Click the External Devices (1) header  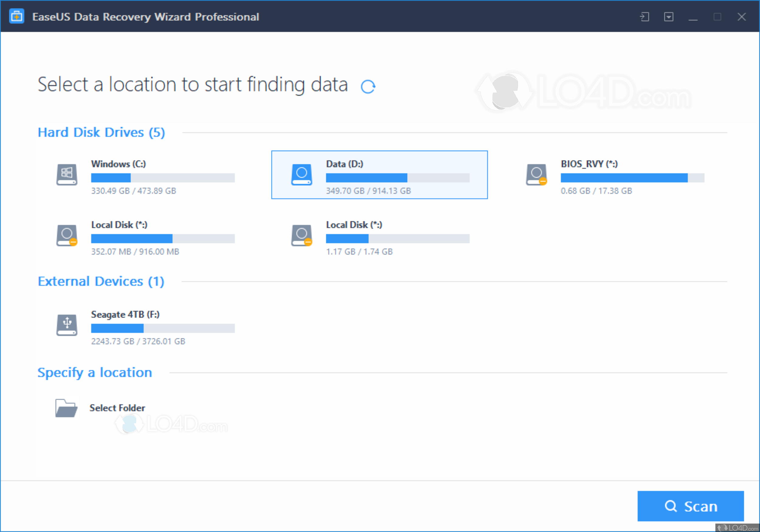(x=101, y=282)
